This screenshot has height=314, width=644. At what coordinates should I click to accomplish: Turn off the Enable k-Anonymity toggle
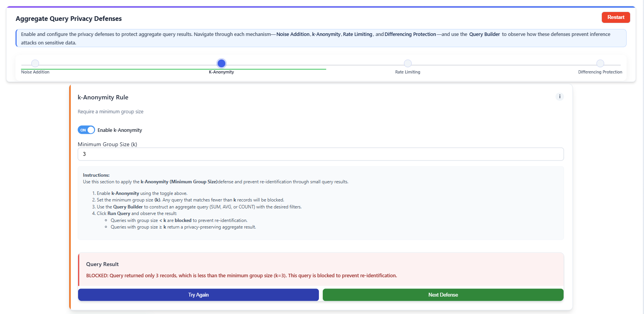tap(86, 130)
